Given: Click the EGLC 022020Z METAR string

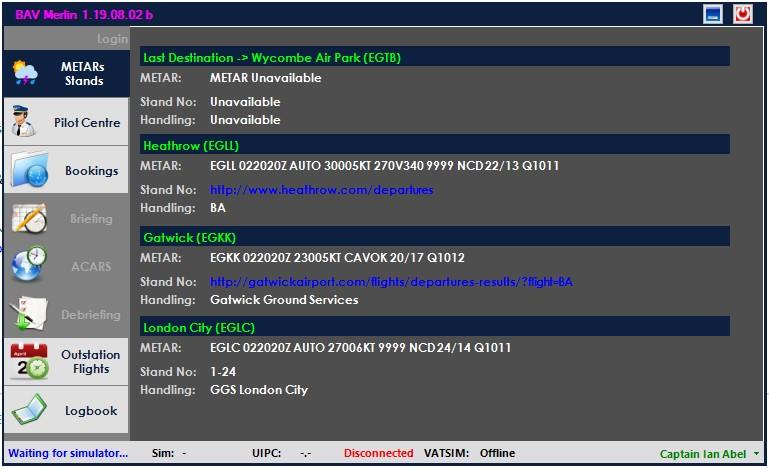Looking at the screenshot, I should 360,347.
